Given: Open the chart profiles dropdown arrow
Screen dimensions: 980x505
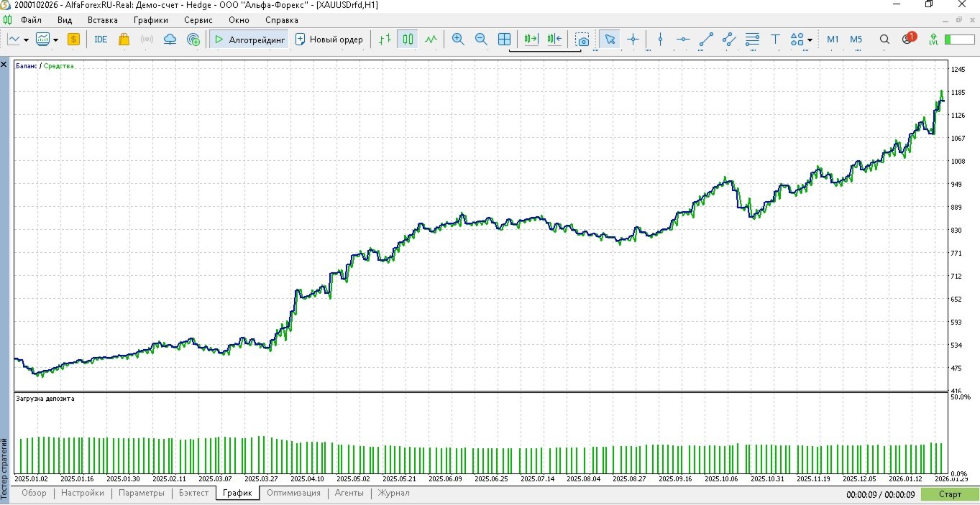Looking at the screenshot, I should [x=55, y=40].
